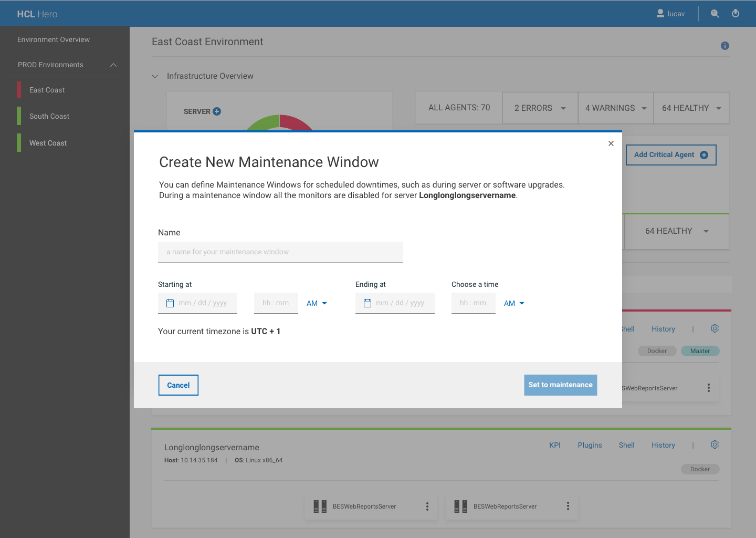Image resolution: width=756 pixels, height=538 pixels.
Task: Click the Set to maintenance button
Action: (560, 385)
